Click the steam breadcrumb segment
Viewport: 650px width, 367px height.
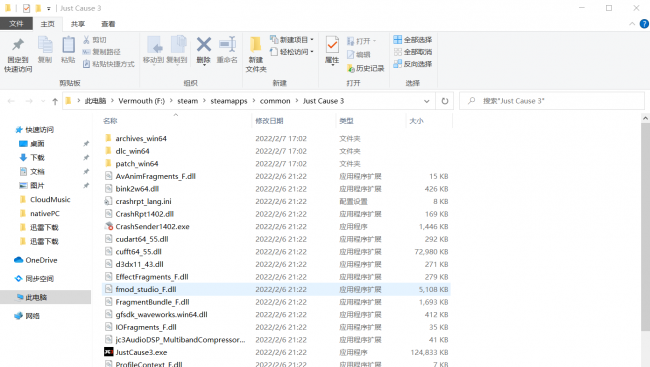[188, 101]
